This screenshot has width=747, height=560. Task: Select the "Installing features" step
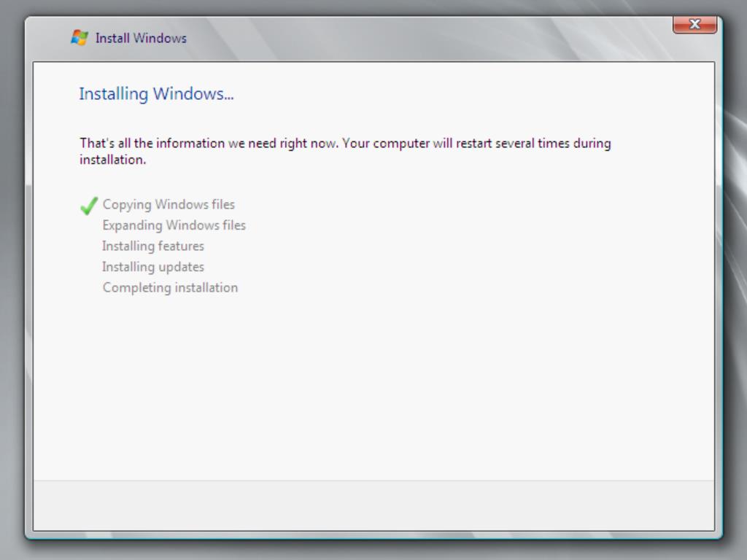click(153, 246)
